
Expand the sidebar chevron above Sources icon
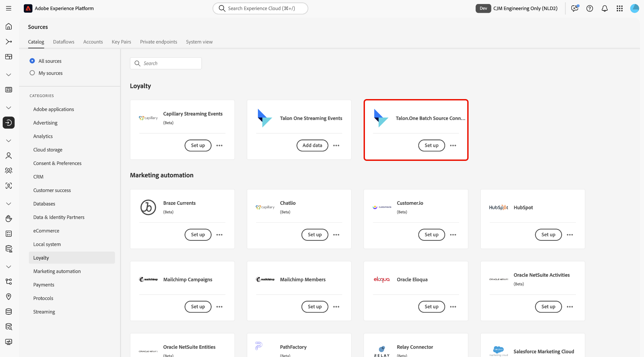point(9,108)
